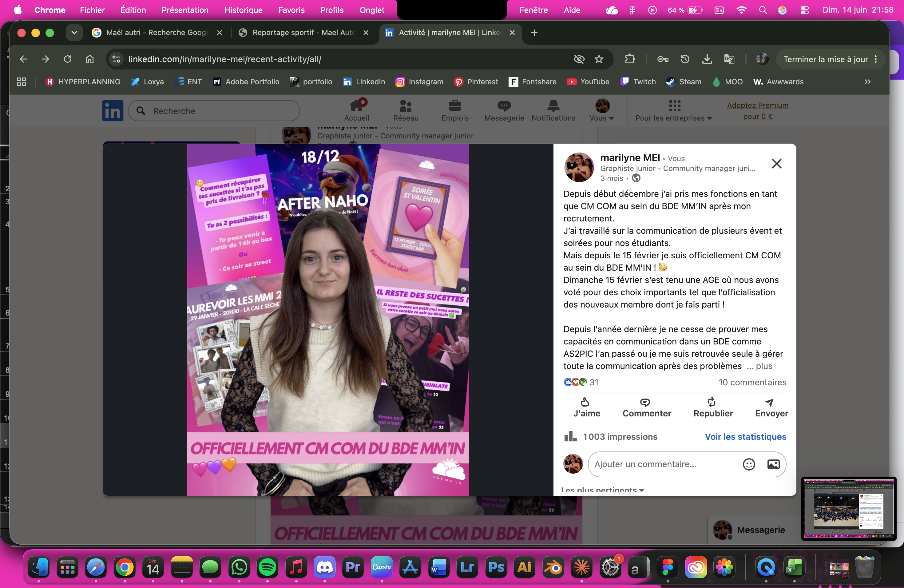Open the Adobe Portfolio bookmark
This screenshot has width=904, height=588.
(x=246, y=82)
